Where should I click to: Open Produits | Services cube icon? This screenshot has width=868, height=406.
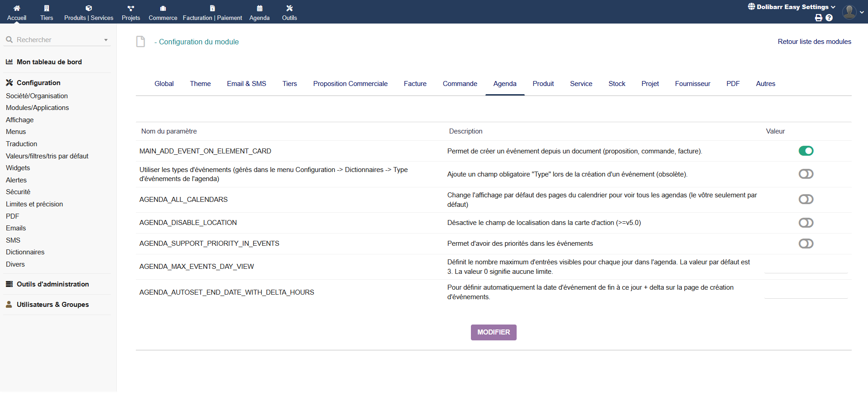coord(89,8)
